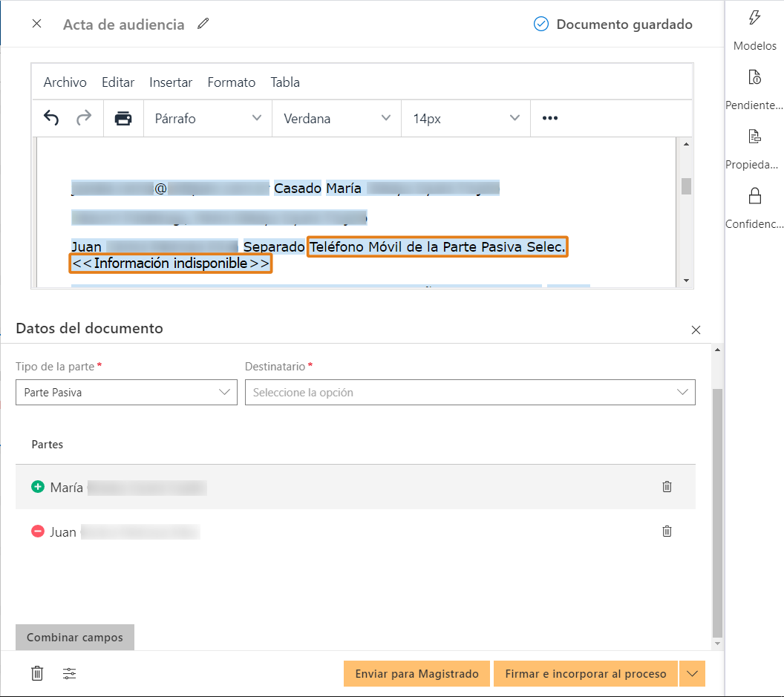Viewport: 784px width, 697px height.
Task: Open settings sliders icon at bottom
Action: (x=70, y=673)
